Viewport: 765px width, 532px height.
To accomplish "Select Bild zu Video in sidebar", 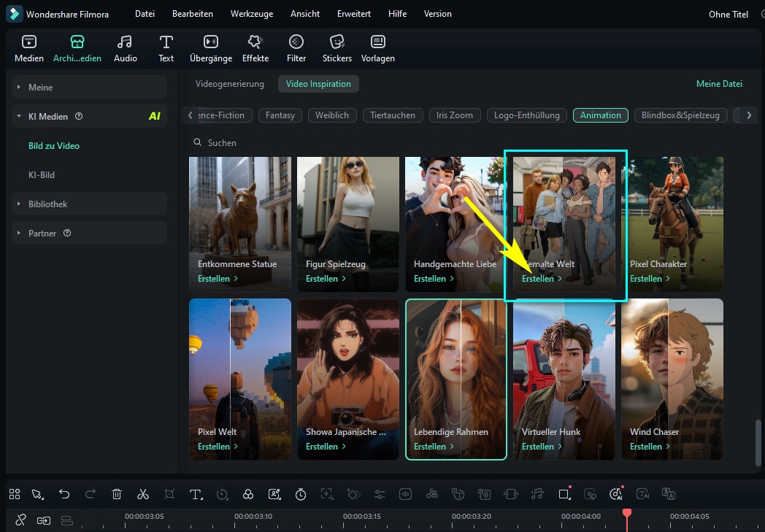I will 54,145.
